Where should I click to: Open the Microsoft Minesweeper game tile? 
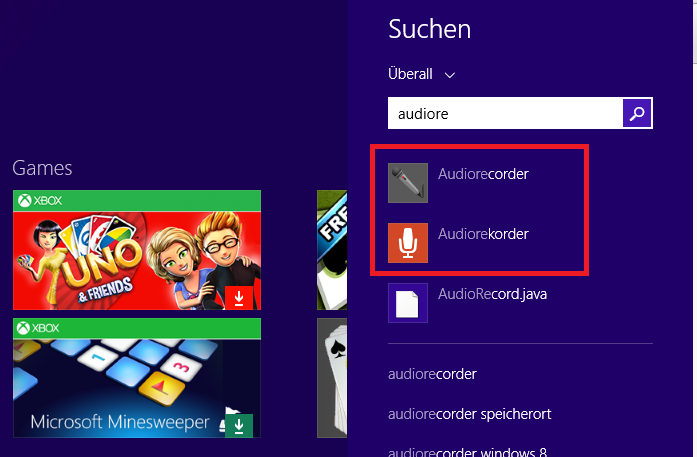(137, 378)
